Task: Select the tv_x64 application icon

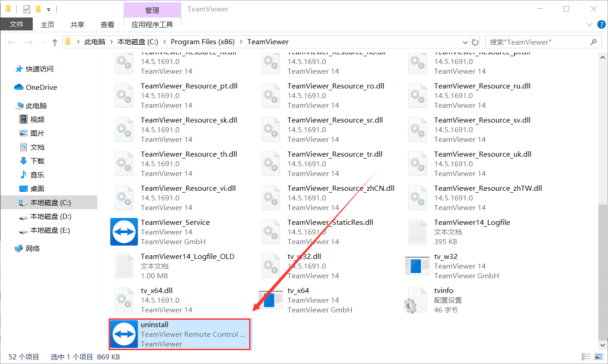Action: 271,300
